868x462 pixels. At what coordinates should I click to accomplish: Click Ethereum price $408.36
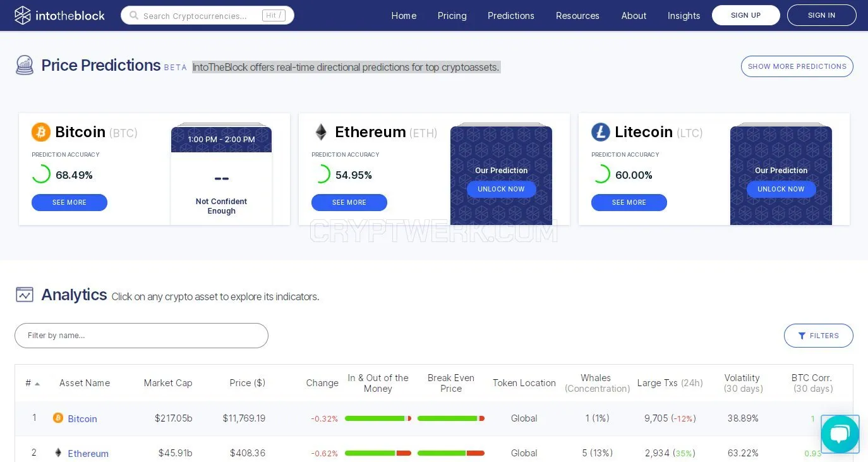248,453
